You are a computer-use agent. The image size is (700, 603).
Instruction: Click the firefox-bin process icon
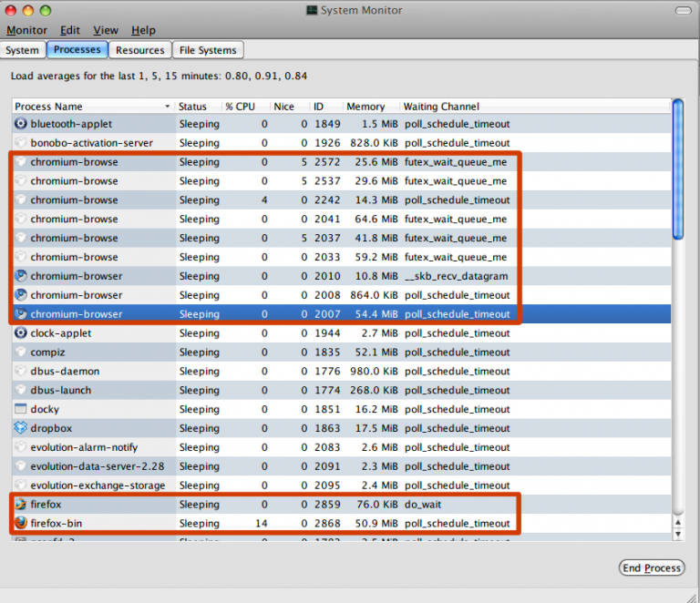pos(21,524)
